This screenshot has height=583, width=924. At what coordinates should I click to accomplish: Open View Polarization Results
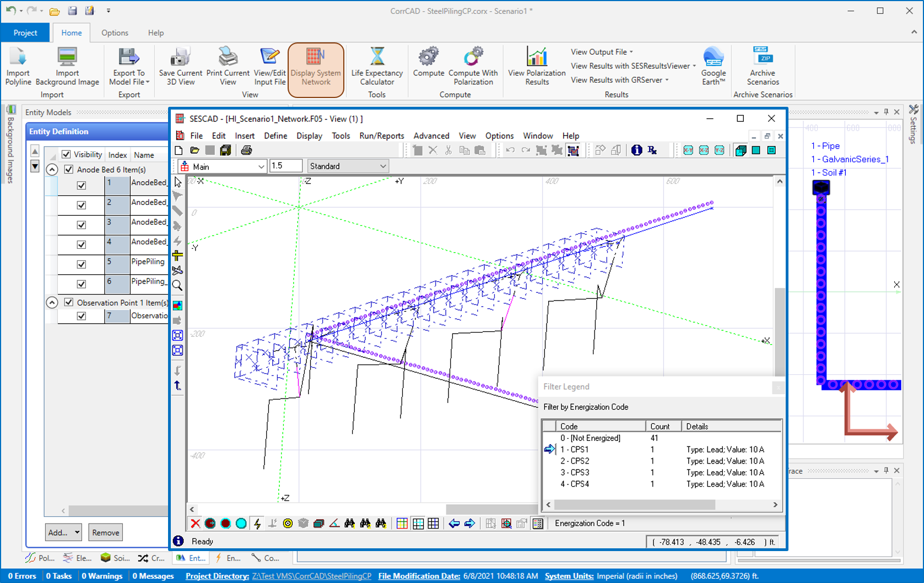537,67
